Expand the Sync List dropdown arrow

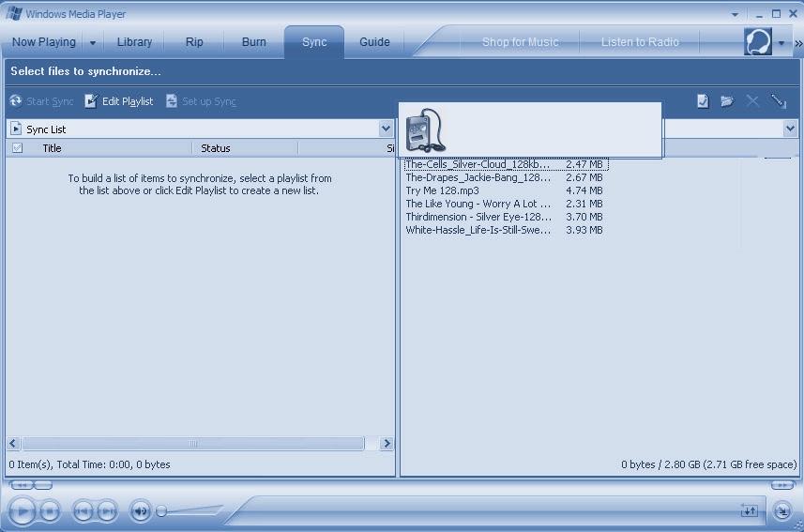point(386,129)
